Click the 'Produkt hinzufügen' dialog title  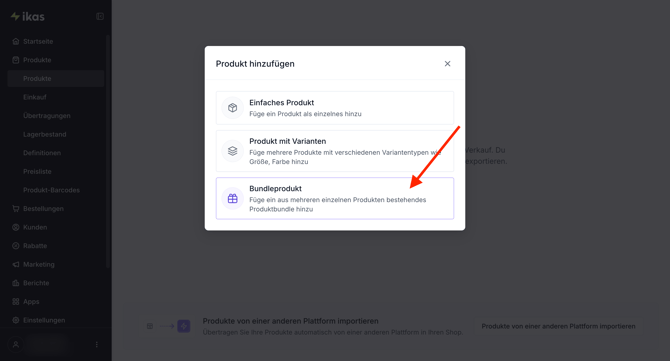pyautogui.click(x=255, y=64)
